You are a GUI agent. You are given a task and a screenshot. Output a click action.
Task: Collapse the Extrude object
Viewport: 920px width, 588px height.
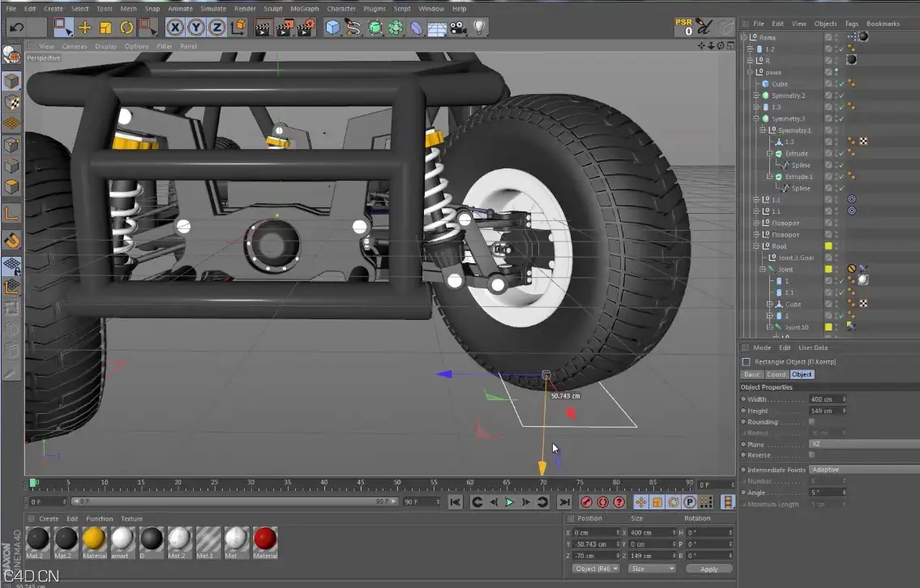770,153
